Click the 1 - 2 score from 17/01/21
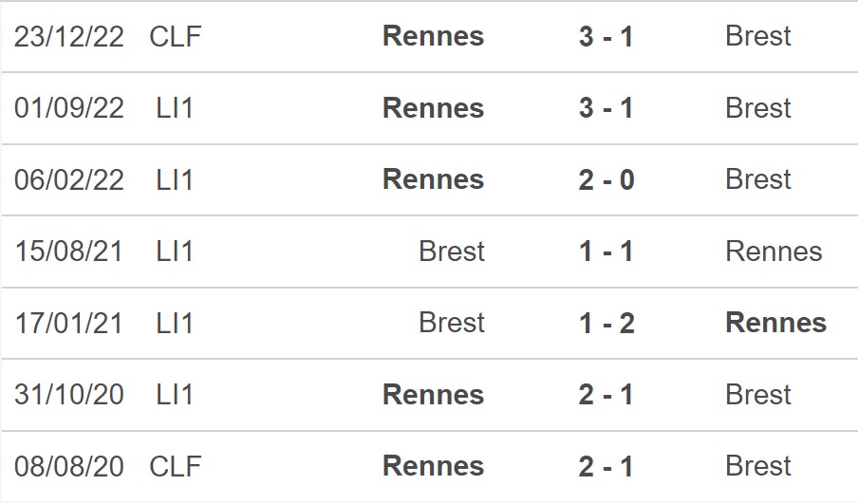858x504 pixels. [606, 324]
